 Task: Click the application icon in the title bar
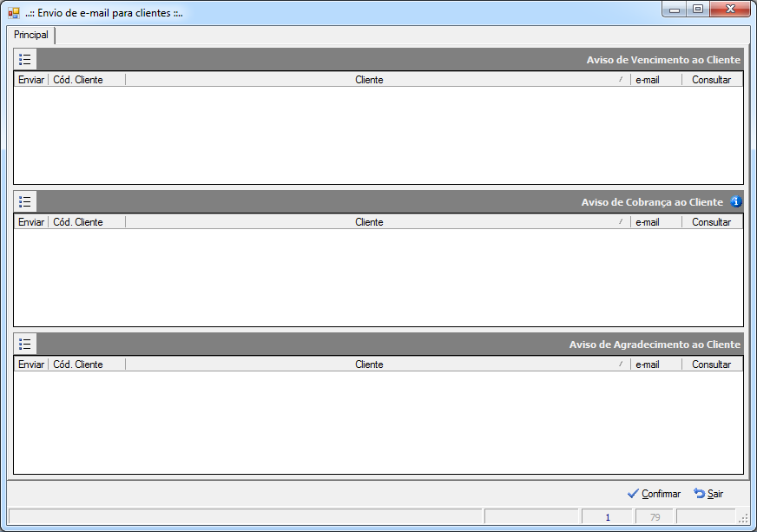pyautogui.click(x=14, y=13)
